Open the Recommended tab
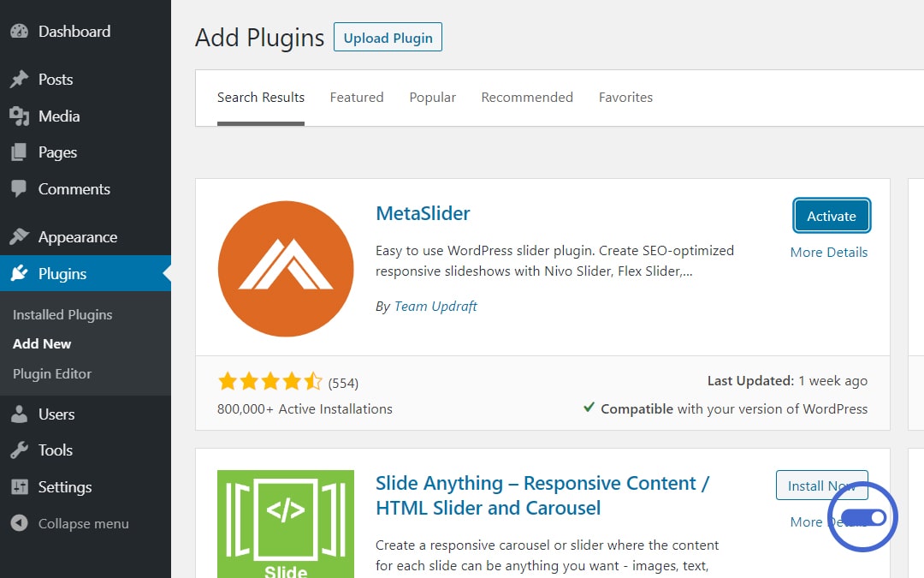 (x=527, y=98)
